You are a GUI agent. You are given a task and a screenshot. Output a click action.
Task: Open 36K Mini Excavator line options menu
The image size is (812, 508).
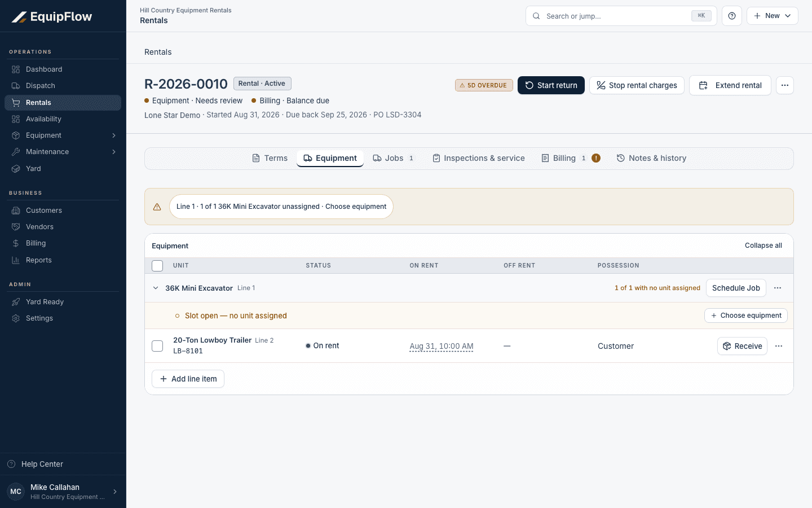[778, 288]
